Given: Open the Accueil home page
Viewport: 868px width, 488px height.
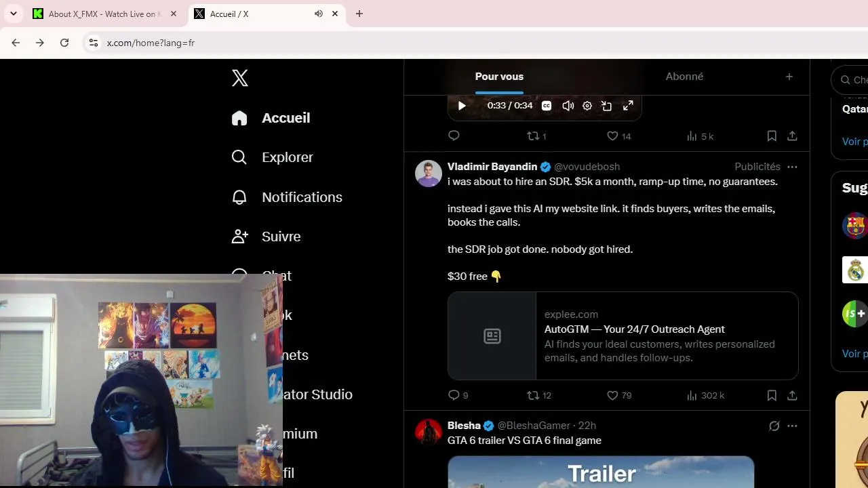Looking at the screenshot, I should [x=271, y=118].
